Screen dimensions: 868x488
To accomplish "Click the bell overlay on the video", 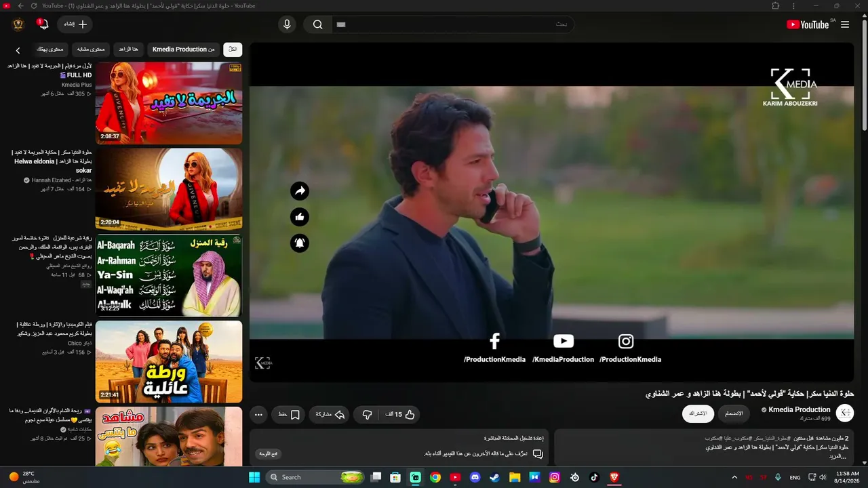I will pos(300,243).
